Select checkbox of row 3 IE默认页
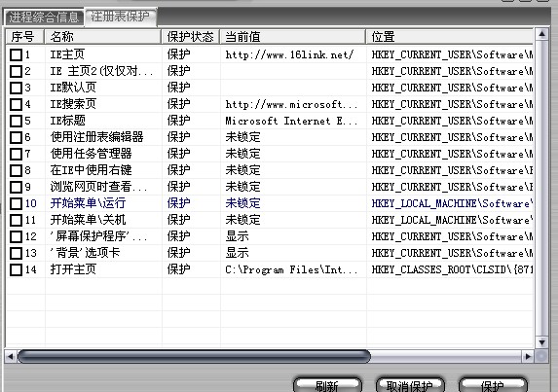Viewport: 558px width, 392px height. pyautogui.click(x=16, y=88)
